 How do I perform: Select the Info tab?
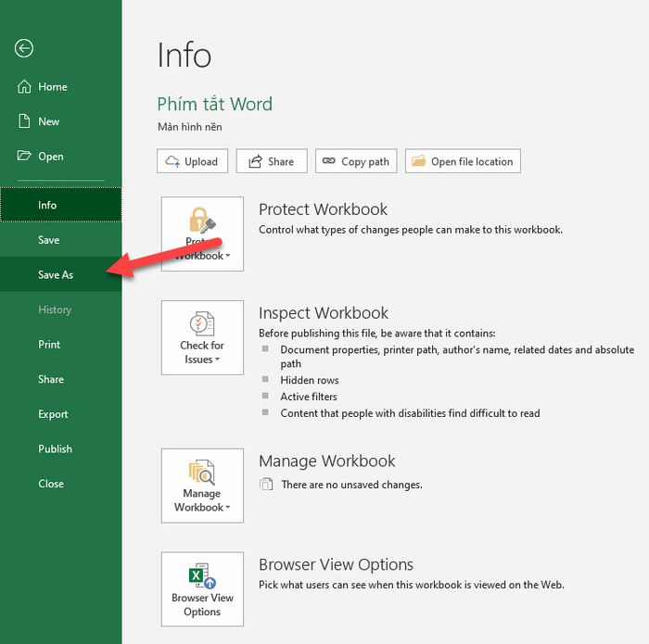[61, 205]
